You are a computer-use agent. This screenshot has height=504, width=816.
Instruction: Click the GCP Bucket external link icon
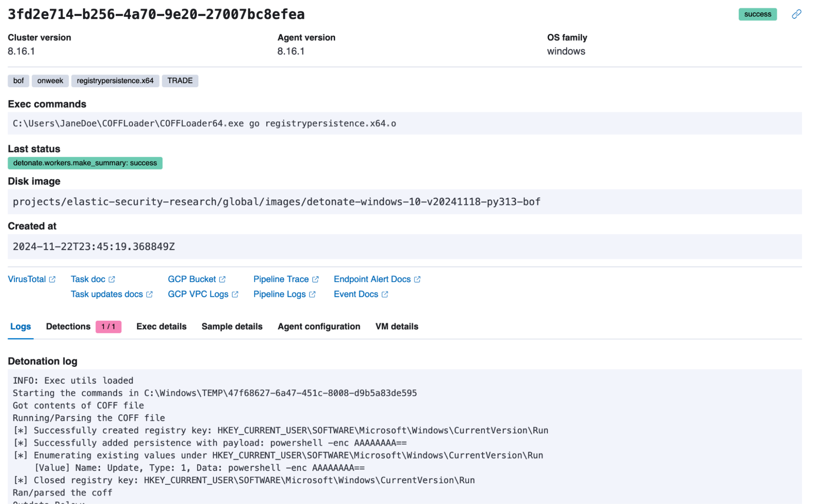point(222,280)
